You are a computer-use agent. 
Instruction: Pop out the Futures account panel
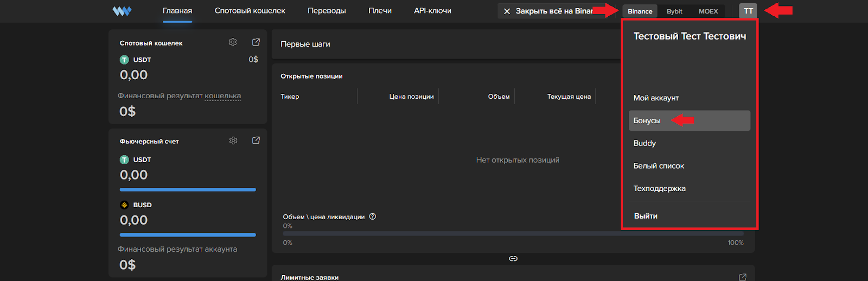click(256, 140)
